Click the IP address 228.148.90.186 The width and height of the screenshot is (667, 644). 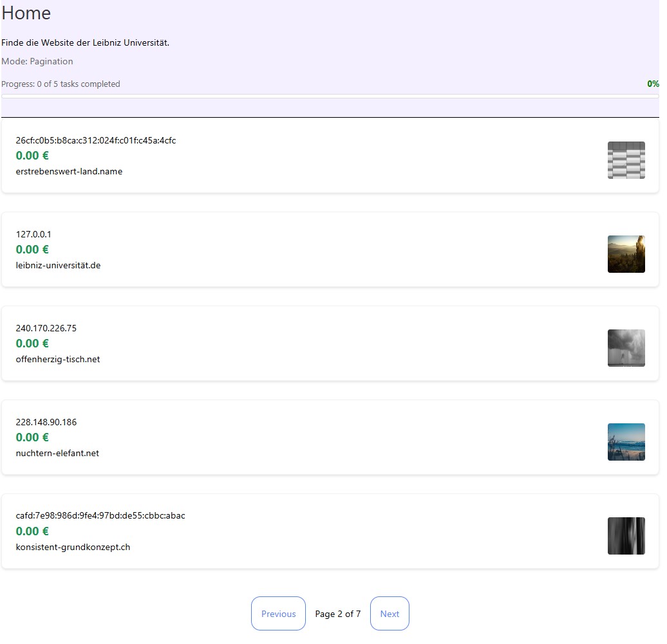click(x=46, y=422)
